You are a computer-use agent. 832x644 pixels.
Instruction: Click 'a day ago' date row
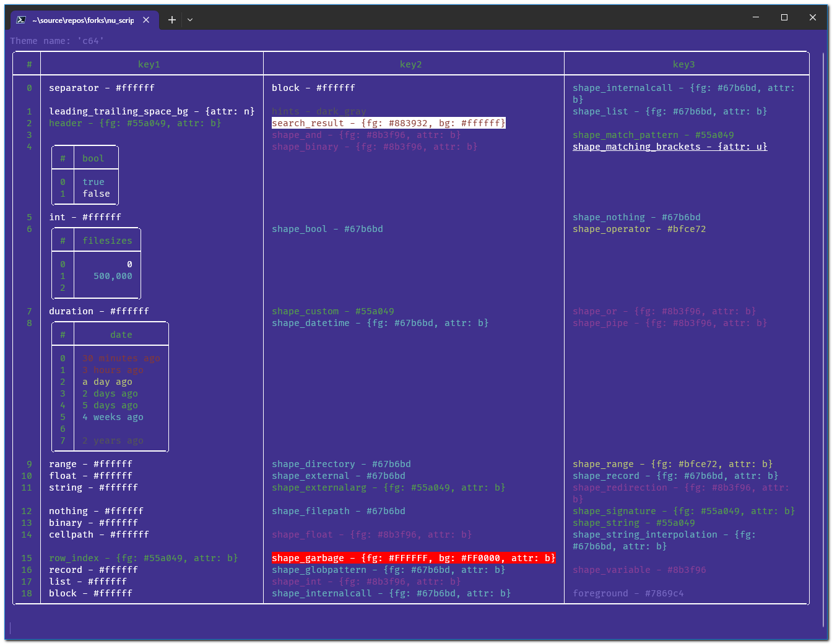107,382
